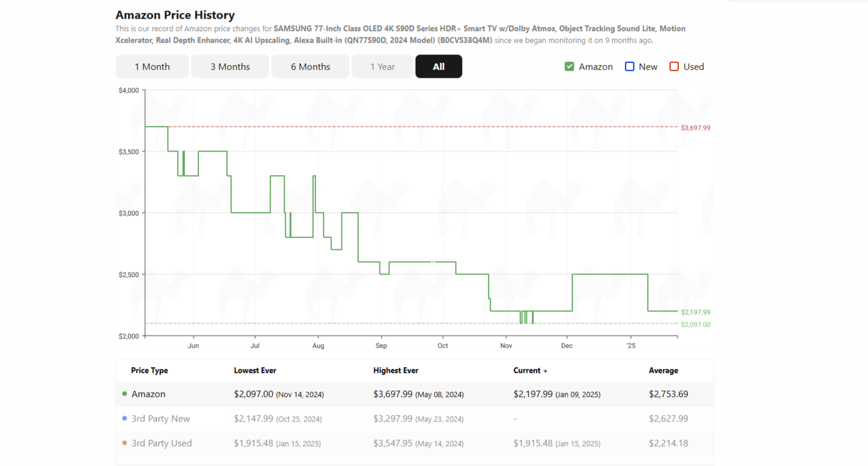Image resolution: width=868 pixels, height=466 pixels.
Task: Click 3rd Party Used highest $3,547.95
Action: [x=393, y=443]
